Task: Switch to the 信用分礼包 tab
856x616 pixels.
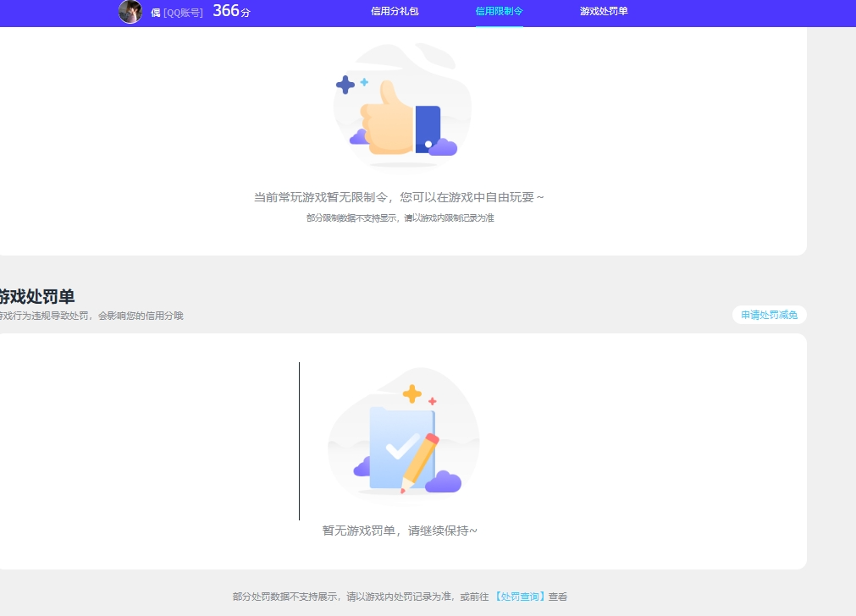Action: click(x=395, y=11)
